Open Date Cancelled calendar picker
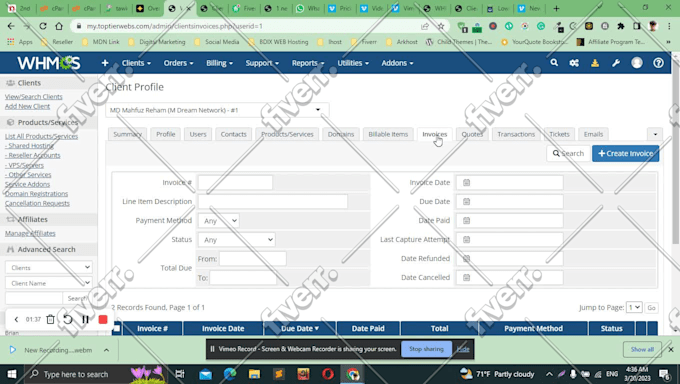 [466, 278]
